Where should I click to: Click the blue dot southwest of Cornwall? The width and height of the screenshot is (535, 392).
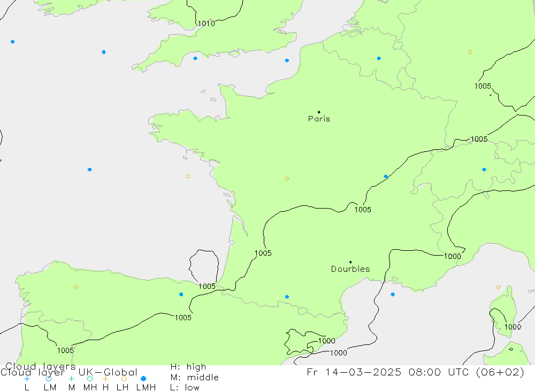[x=104, y=52]
